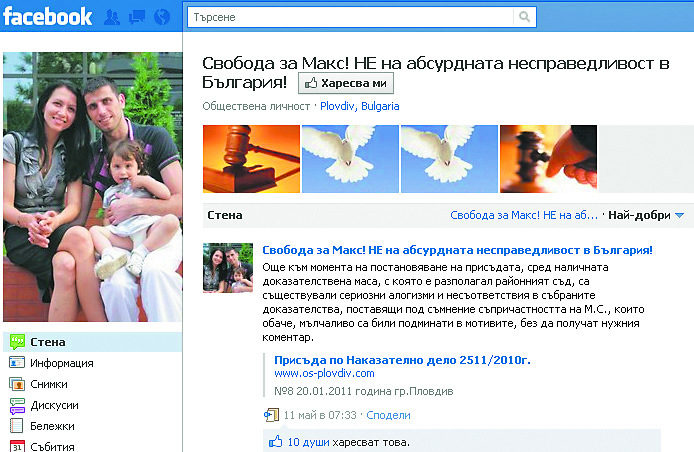Click the thumbs-up icon under post
Screen dimensions: 694x452
pos(276,441)
